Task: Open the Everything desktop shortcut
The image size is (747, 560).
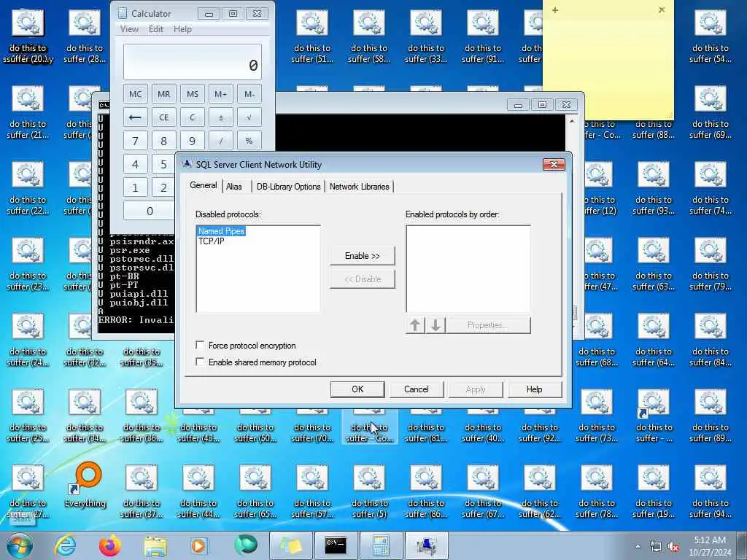Action: click(x=85, y=486)
